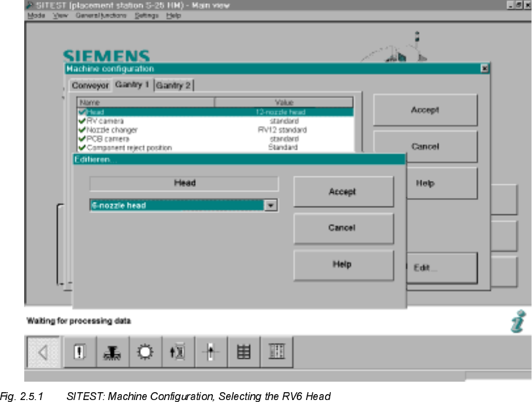Click Cancel in Machine configuration window

[x=425, y=147]
